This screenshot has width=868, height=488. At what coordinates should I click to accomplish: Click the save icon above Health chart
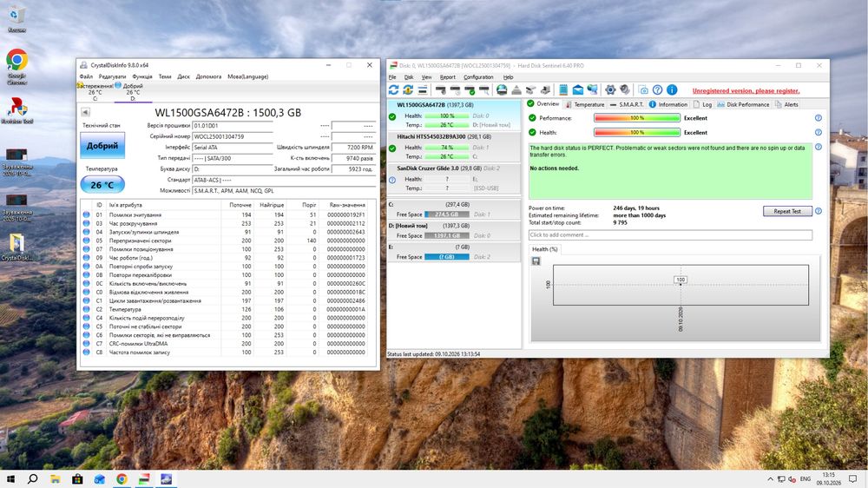point(536,260)
